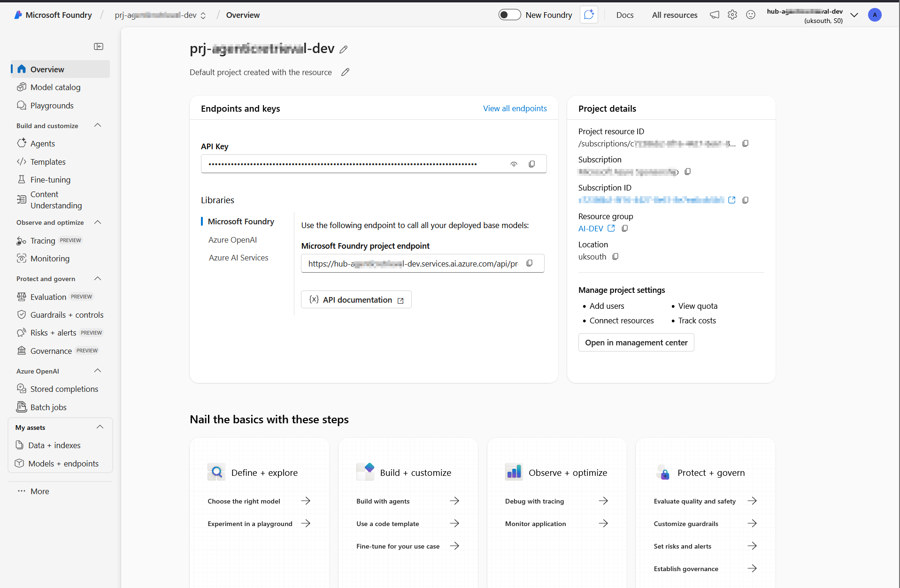This screenshot has height=588, width=900.
Task: Collapse the Observe and optimize section
Action: [98, 222]
